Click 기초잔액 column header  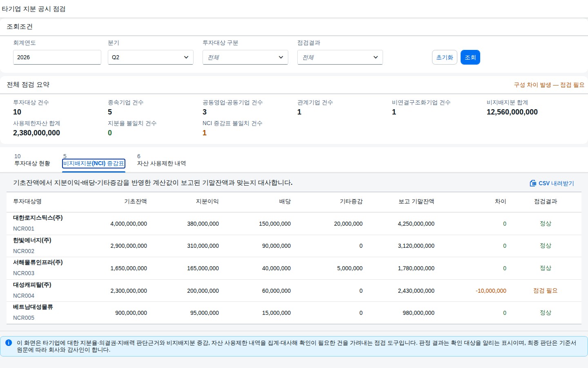136,202
